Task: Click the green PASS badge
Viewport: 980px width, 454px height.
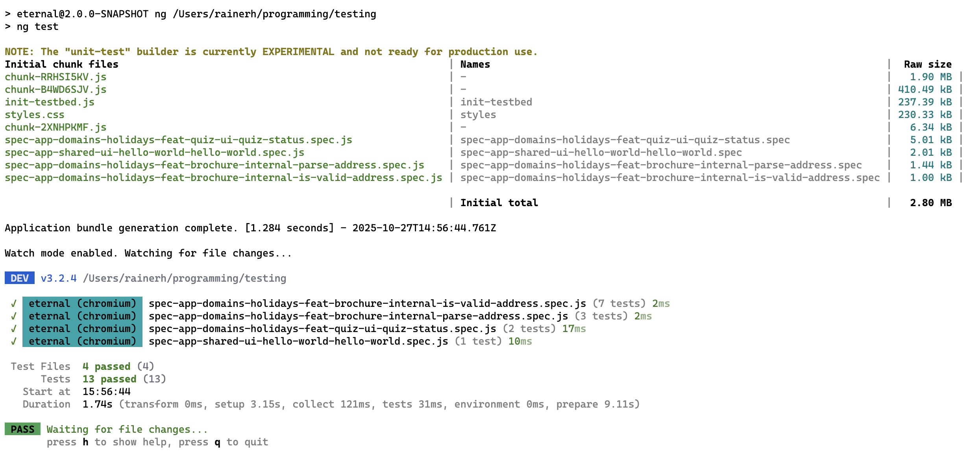Action: pos(22,429)
